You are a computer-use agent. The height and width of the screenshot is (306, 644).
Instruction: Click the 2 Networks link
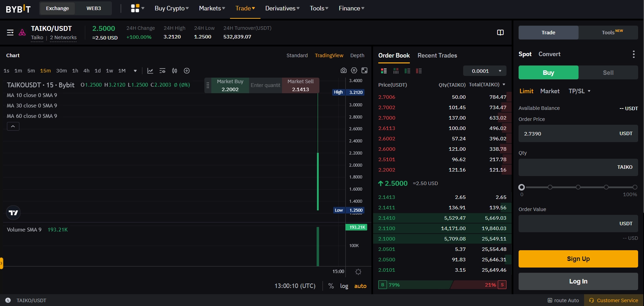pos(63,37)
